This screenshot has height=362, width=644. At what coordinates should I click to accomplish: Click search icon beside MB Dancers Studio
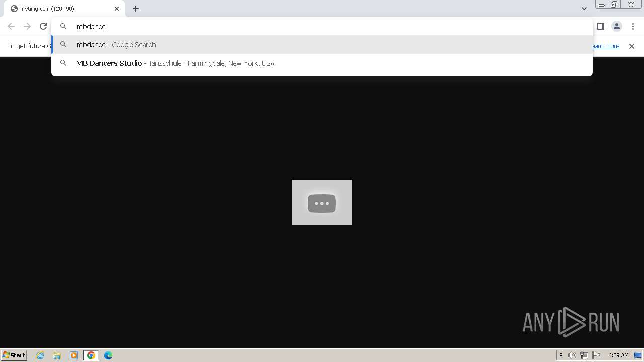point(63,63)
